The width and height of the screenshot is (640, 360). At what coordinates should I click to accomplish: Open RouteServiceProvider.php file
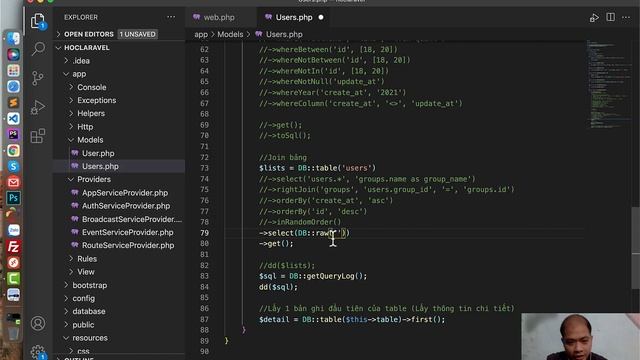click(x=128, y=246)
